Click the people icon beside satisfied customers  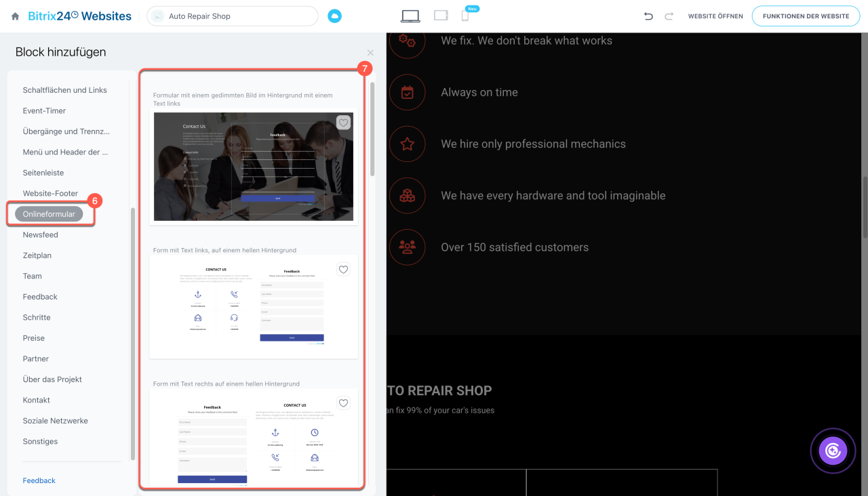coord(408,247)
